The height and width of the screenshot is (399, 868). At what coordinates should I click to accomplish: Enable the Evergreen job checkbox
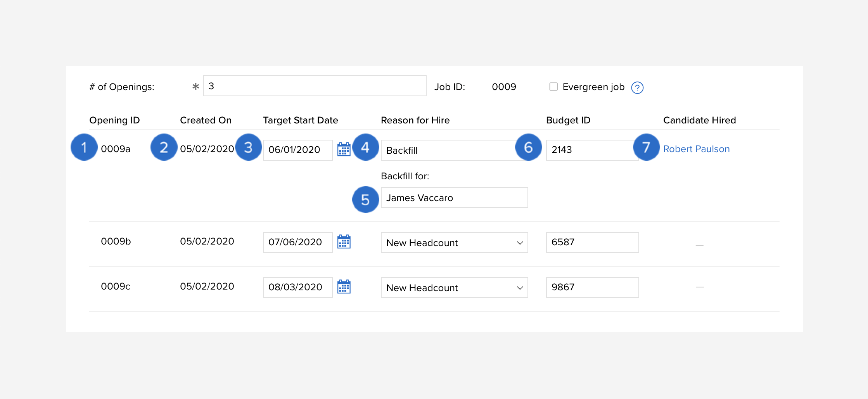tap(553, 87)
